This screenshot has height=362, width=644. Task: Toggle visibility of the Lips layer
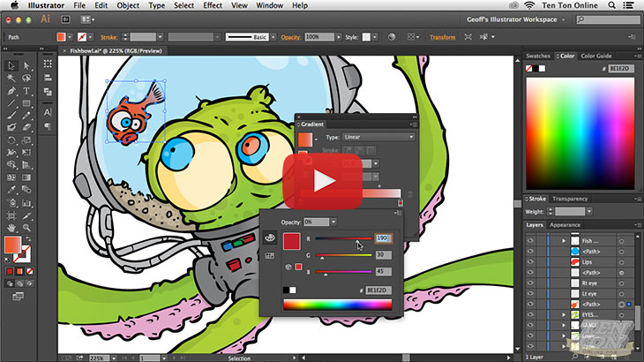[x=530, y=261]
